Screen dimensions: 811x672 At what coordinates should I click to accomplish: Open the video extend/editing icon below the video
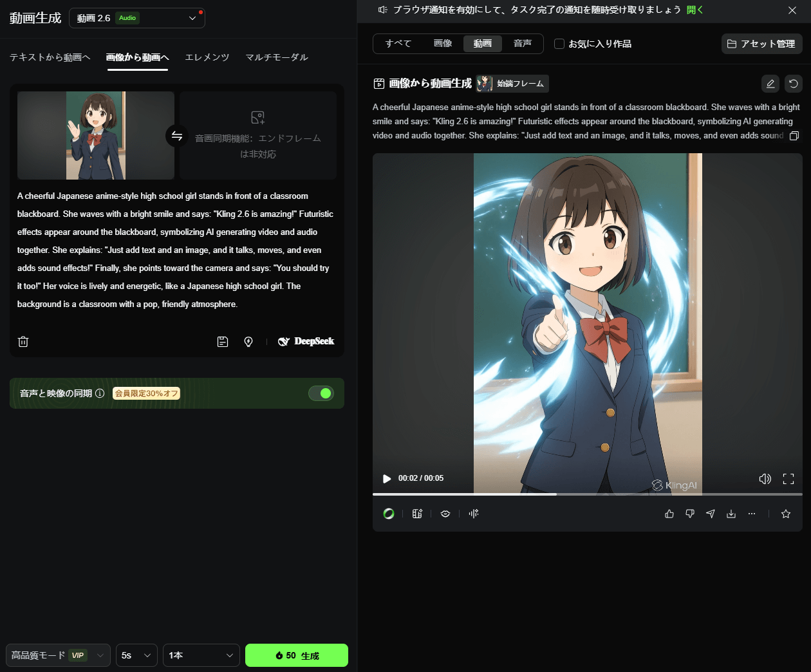416,513
